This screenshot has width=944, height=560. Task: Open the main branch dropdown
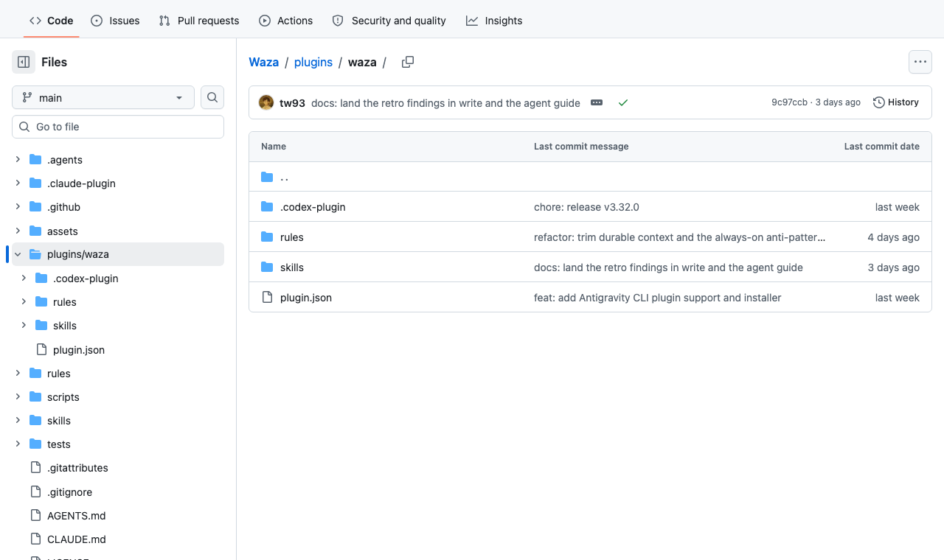(x=103, y=97)
